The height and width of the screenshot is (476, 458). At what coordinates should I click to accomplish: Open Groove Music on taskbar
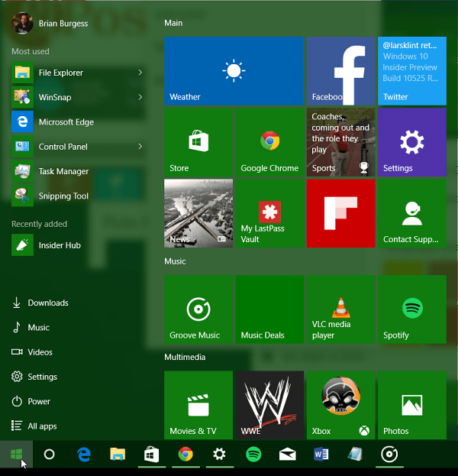[389, 455]
